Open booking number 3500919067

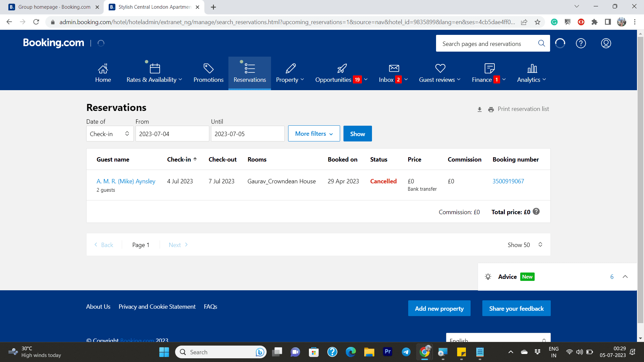point(508,181)
